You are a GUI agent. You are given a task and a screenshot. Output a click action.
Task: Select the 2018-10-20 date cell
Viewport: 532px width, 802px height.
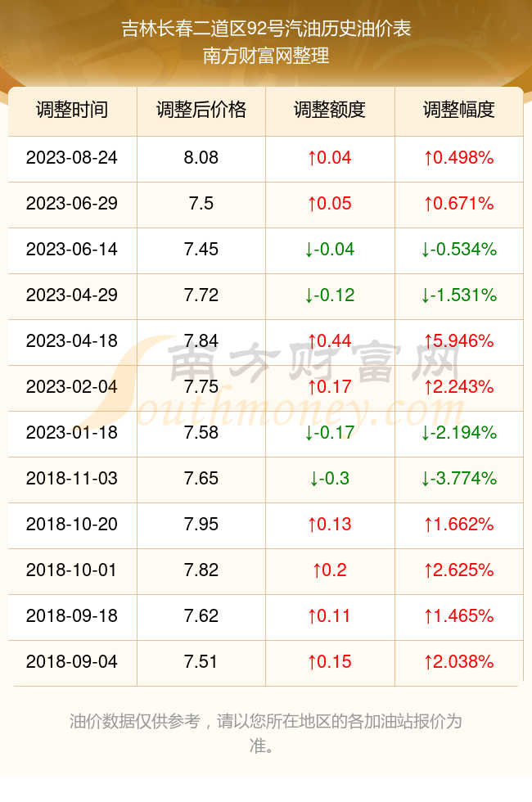point(72,525)
